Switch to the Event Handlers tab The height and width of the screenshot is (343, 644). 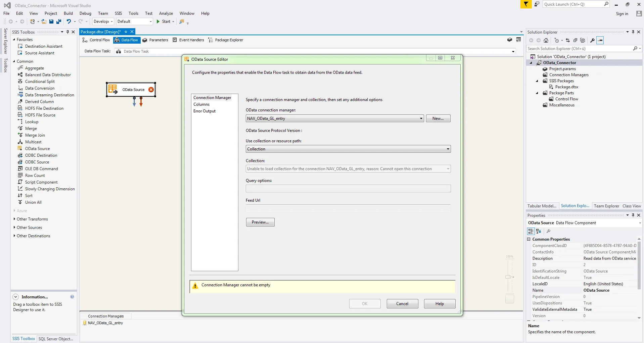coord(188,40)
